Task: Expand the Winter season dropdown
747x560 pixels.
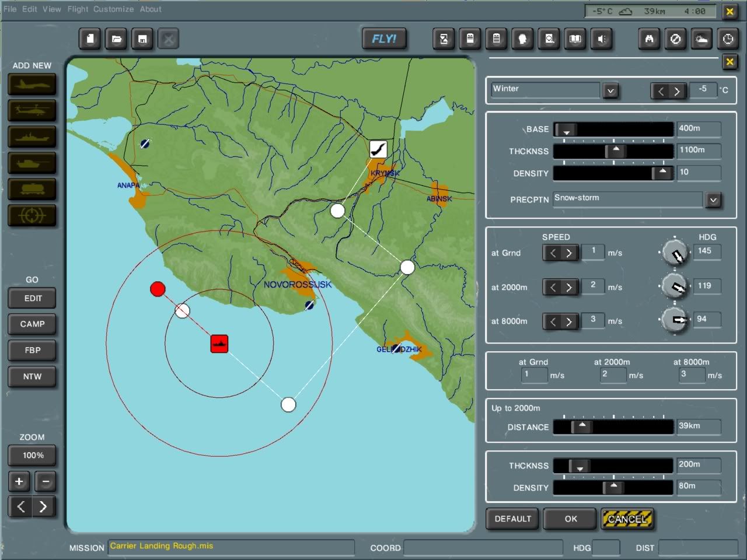Action: (x=610, y=90)
